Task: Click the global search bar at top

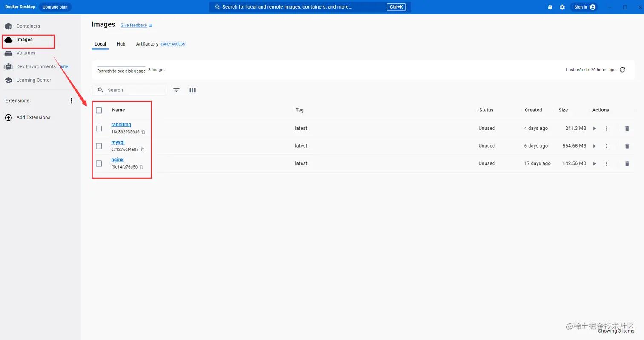Action: pos(310,7)
